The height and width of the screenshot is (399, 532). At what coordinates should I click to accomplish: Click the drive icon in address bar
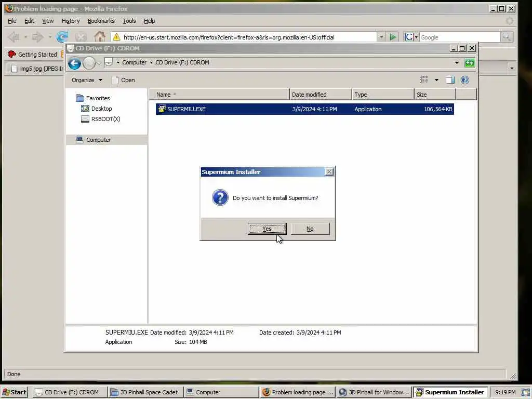pyautogui.click(x=109, y=62)
